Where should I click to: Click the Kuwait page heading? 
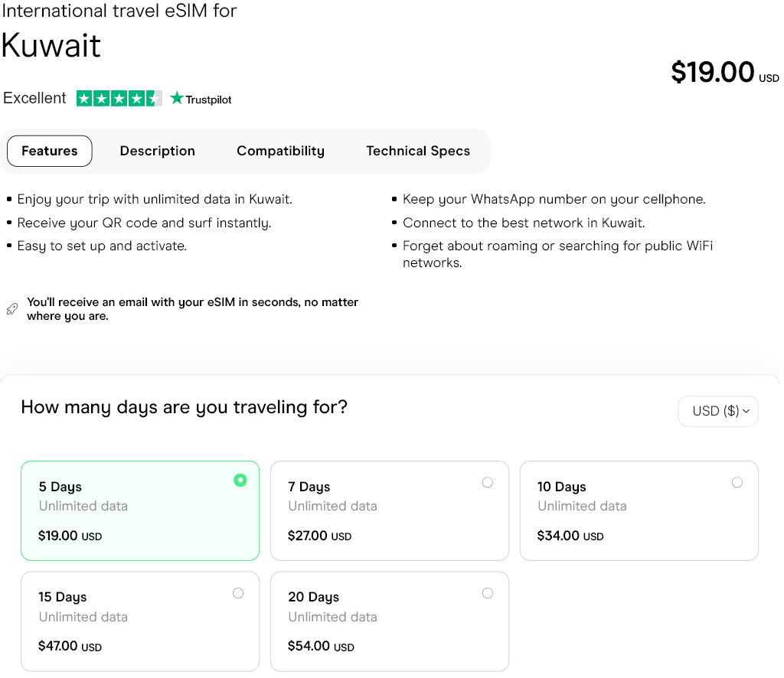click(51, 45)
